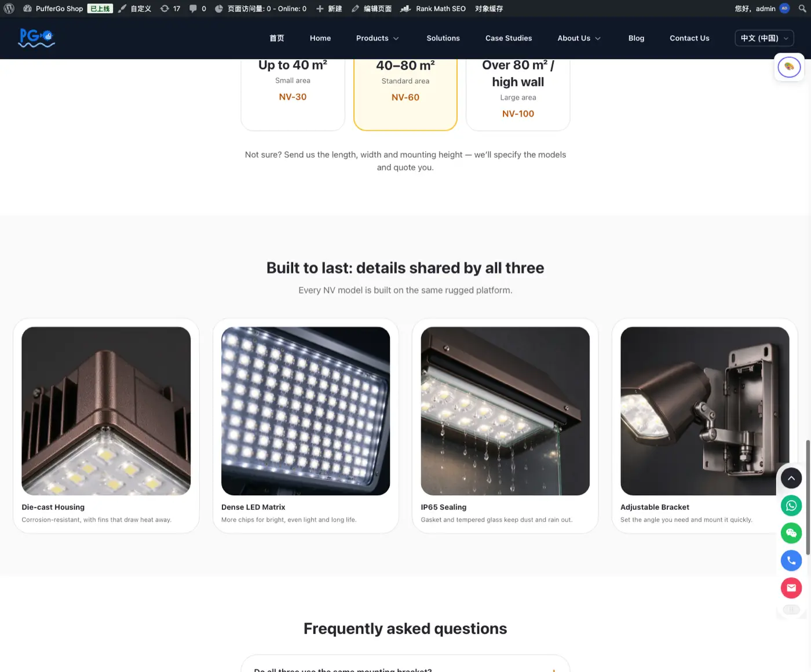The height and width of the screenshot is (672, 811).
Task: Select the NV-100 large area card
Action: pyautogui.click(x=518, y=94)
